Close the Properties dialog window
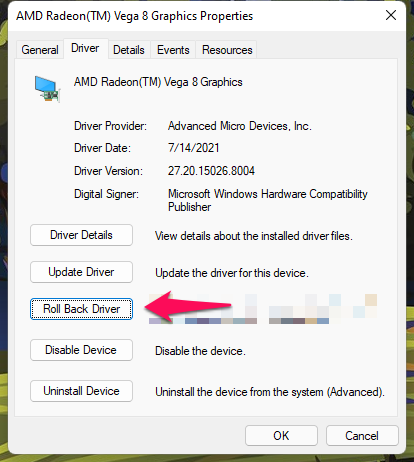This screenshot has height=462, width=414. pyautogui.click(x=391, y=15)
